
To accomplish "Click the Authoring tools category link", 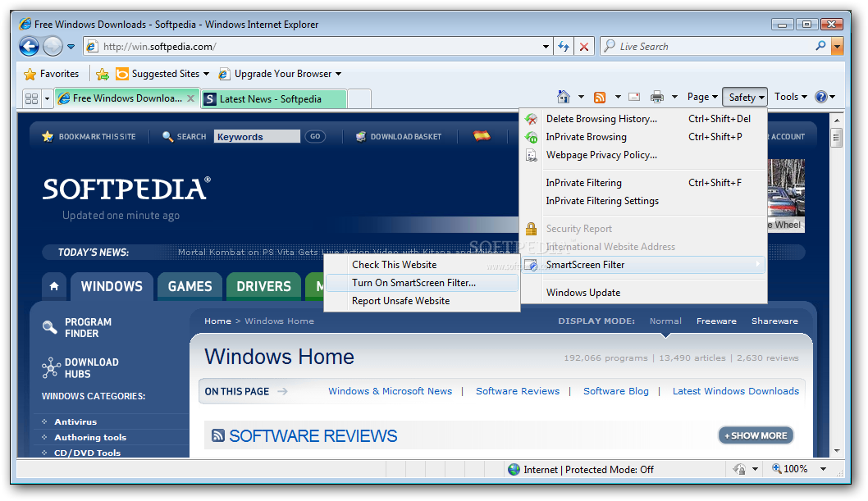I will tap(90, 437).
